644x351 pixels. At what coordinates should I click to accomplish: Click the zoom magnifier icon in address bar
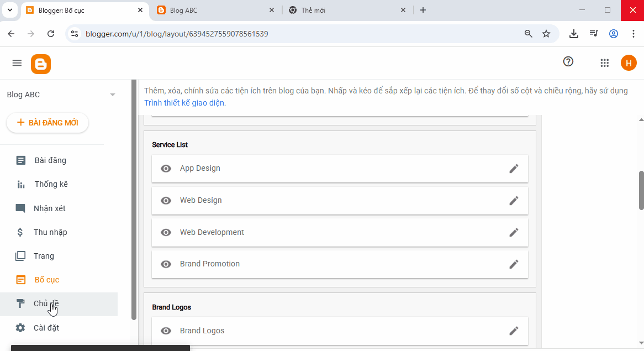click(529, 34)
